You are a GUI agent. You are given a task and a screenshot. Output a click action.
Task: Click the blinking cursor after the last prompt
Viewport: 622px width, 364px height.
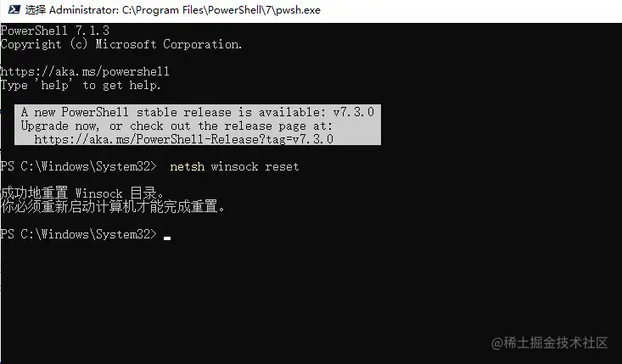click(167, 238)
